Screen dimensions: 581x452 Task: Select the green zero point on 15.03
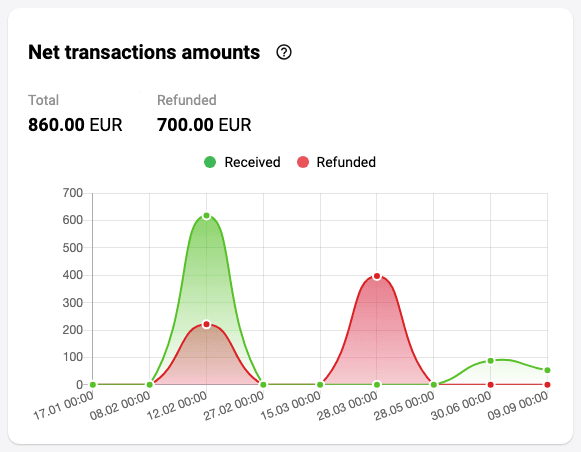(x=320, y=385)
